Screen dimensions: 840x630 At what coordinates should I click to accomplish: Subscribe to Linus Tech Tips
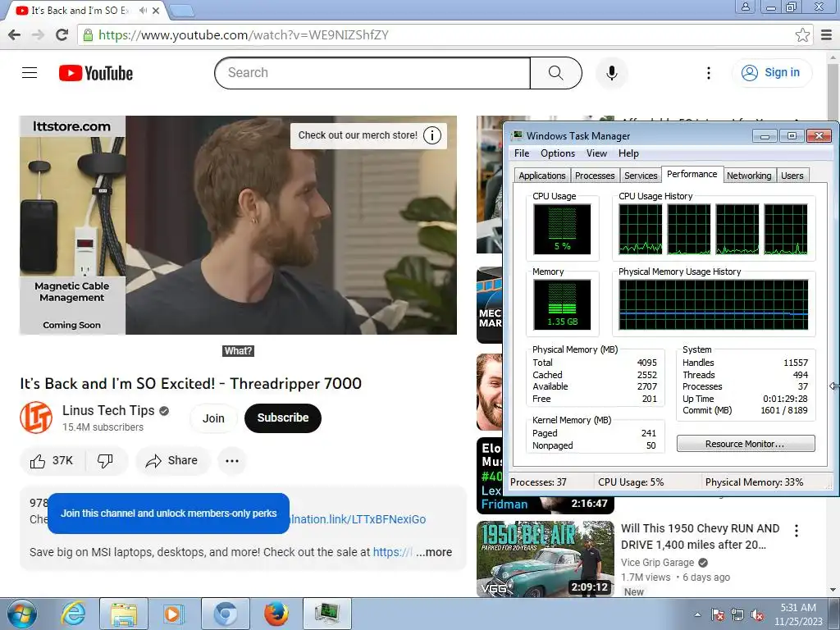pos(283,418)
